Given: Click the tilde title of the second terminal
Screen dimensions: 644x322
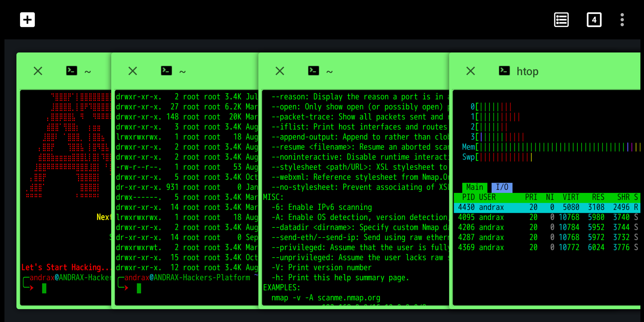Looking at the screenshot, I should coord(182,71).
